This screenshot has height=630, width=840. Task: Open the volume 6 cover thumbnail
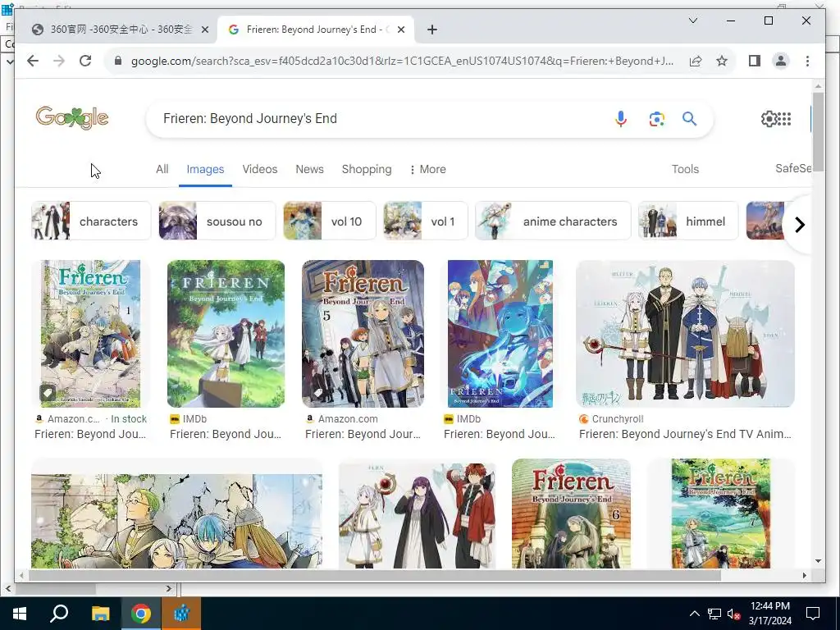pos(571,514)
